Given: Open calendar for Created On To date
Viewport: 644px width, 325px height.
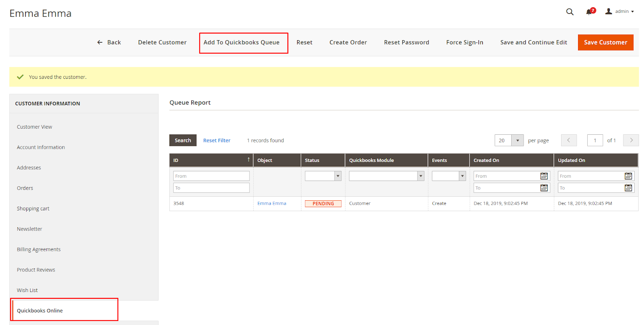Looking at the screenshot, I should [x=544, y=188].
